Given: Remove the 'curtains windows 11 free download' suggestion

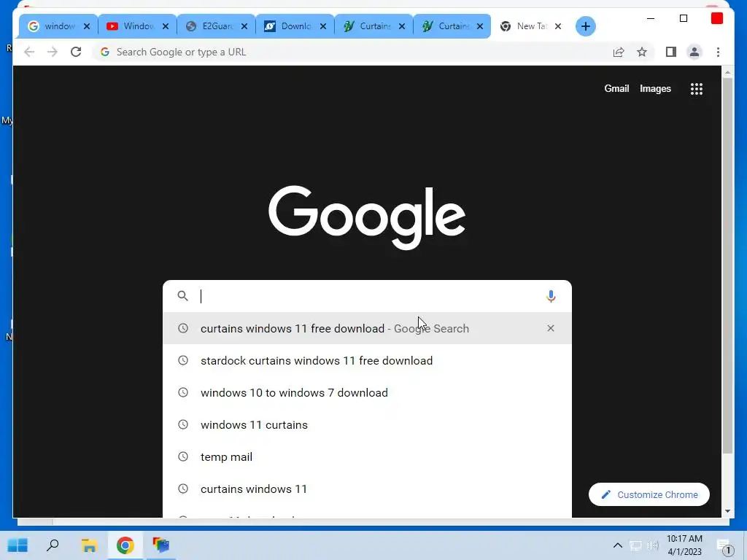Looking at the screenshot, I should click(x=551, y=328).
